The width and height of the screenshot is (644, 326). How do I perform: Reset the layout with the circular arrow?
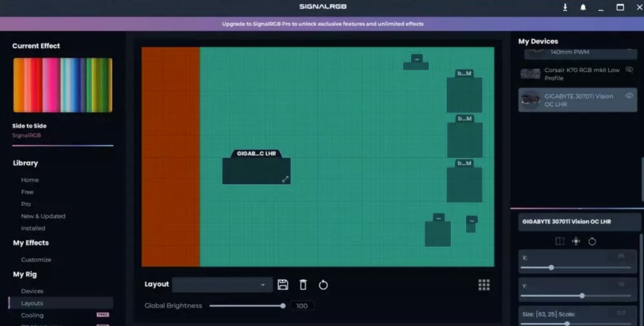coord(323,284)
